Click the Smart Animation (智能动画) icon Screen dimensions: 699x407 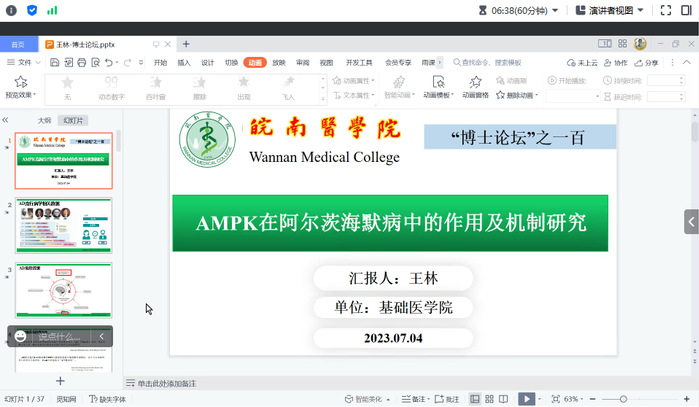399,87
